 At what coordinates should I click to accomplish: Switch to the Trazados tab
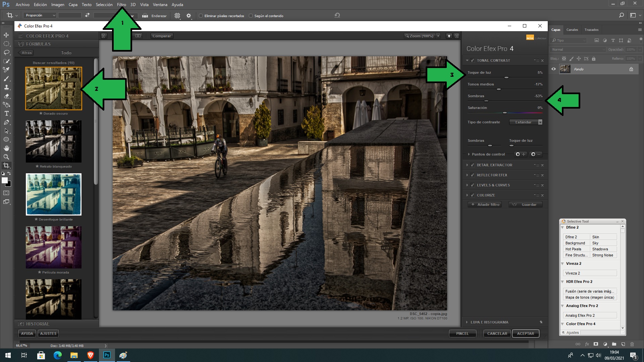591,29
